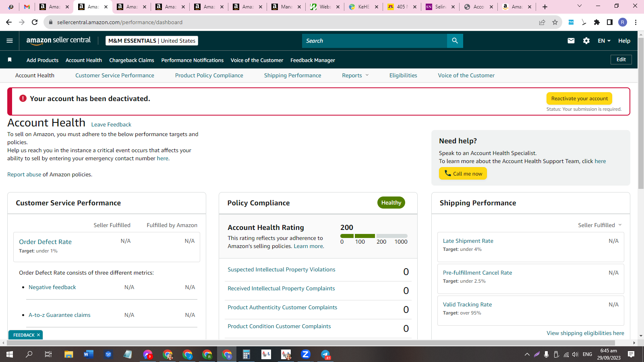
Task: Click the Call me now button
Action: [x=463, y=174]
